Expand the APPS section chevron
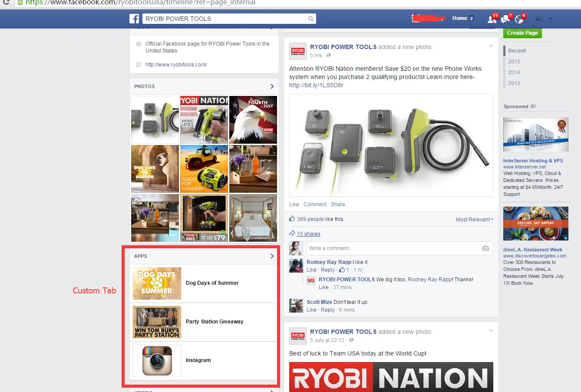The height and width of the screenshot is (392, 581). 272,256
